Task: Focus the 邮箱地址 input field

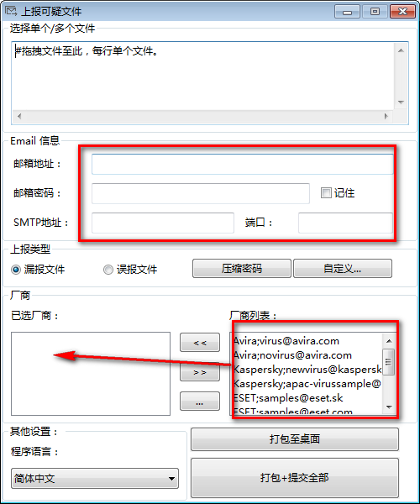Action: [x=242, y=165]
